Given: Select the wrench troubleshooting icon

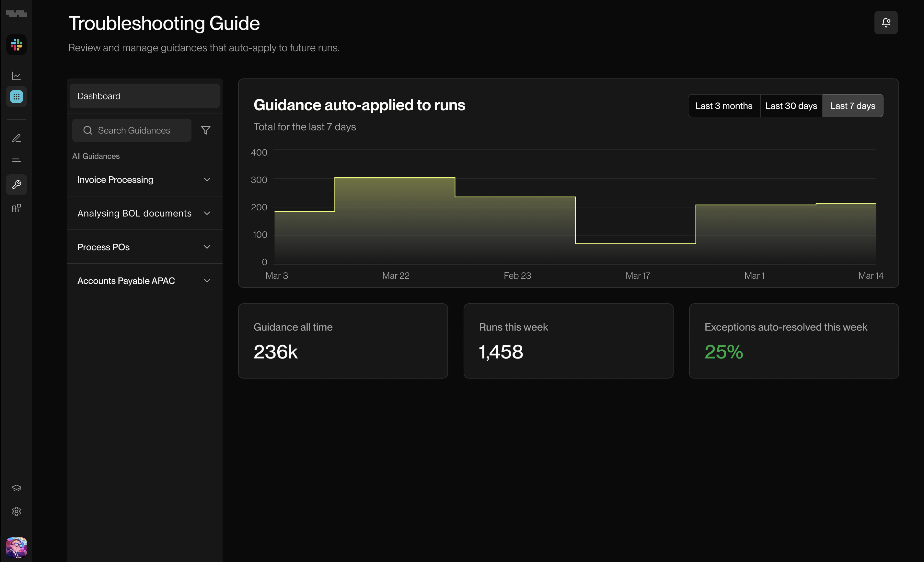Looking at the screenshot, I should 17,185.
